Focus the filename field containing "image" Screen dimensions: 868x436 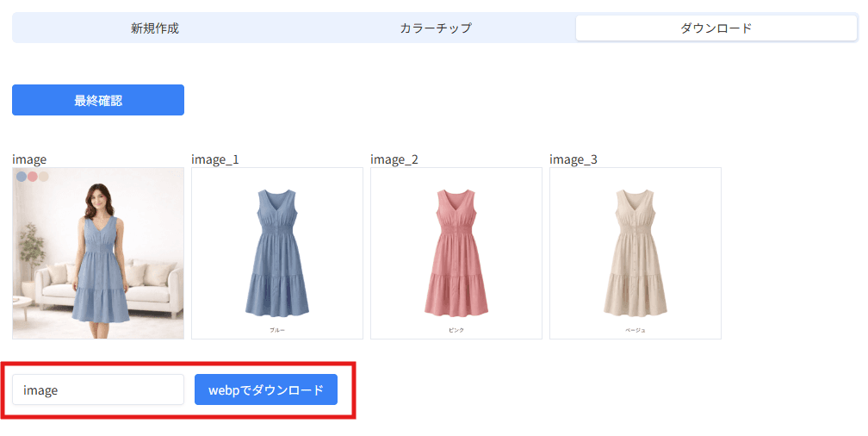tap(98, 390)
